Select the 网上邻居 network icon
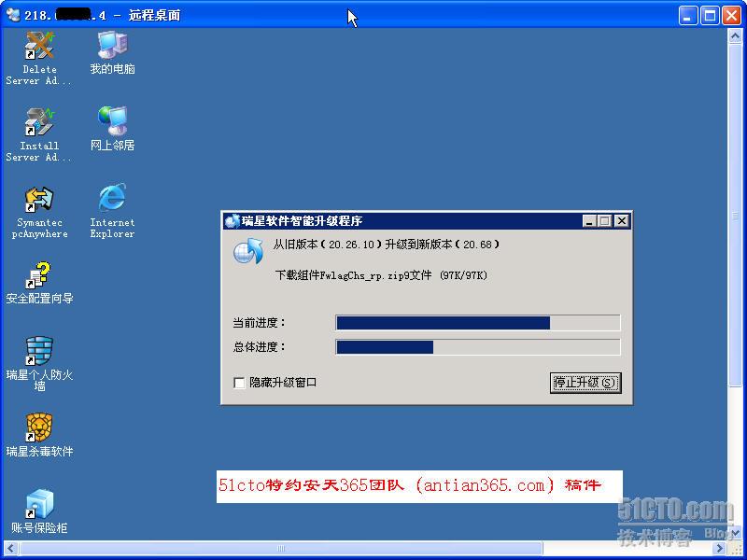The height and width of the screenshot is (560, 747). (x=112, y=129)
